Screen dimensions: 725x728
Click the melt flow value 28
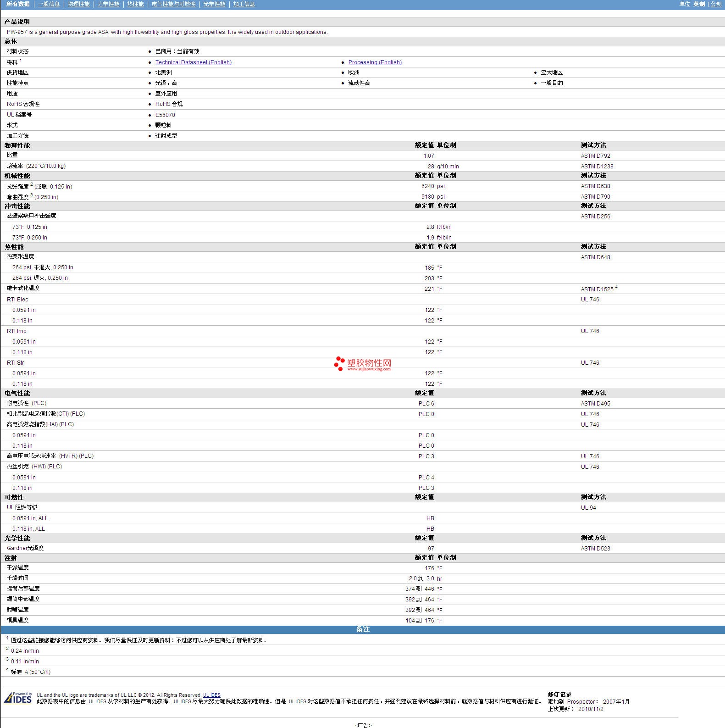click(x=431, y=167)
